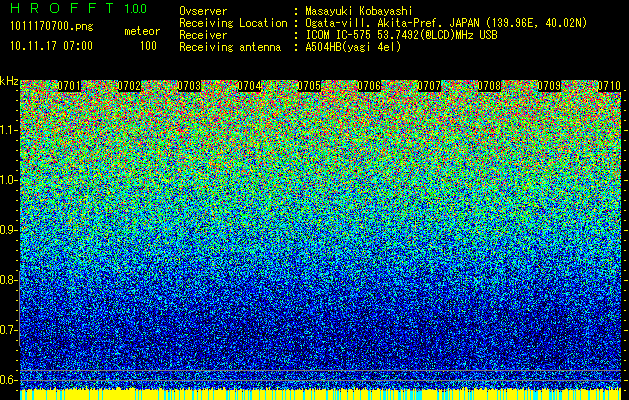Click the 0709 time marker
Image resolution: width=629 pixels, height=400 pixels.
549,86
